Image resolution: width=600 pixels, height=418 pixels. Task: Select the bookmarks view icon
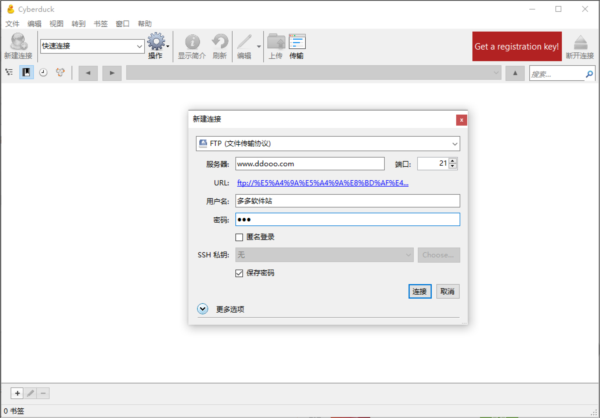point(26,72)
